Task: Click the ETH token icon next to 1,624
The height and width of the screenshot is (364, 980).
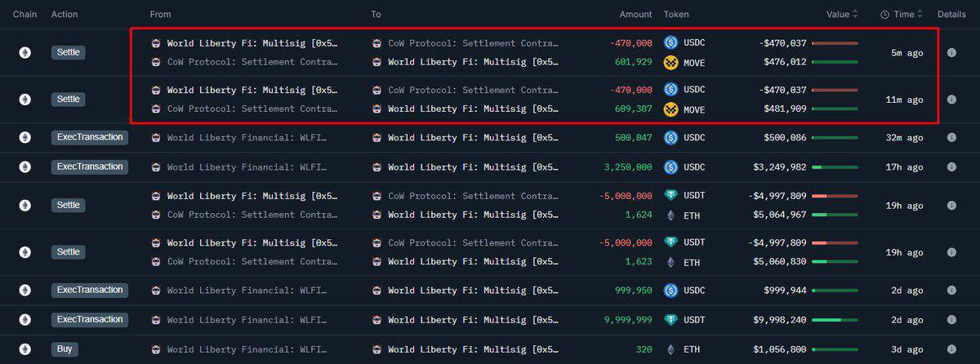Action: pos(671,215)
